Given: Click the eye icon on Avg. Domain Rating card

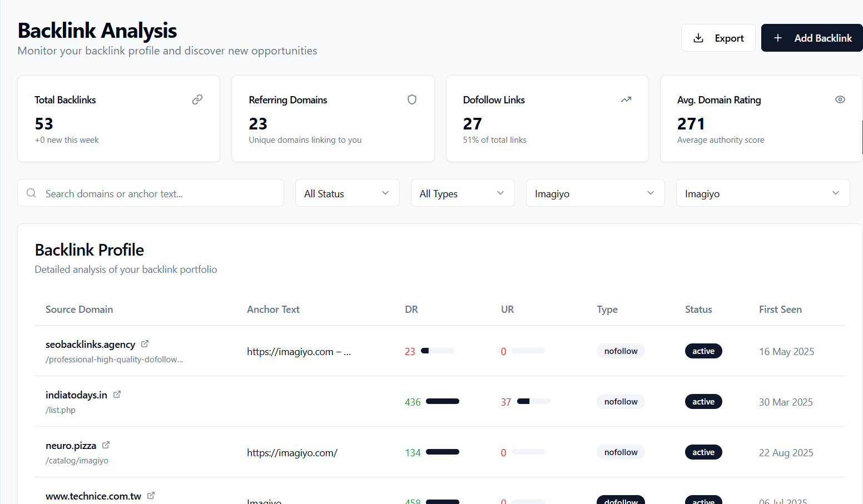Looking at the screenshot, I should [x=840, y=99].
